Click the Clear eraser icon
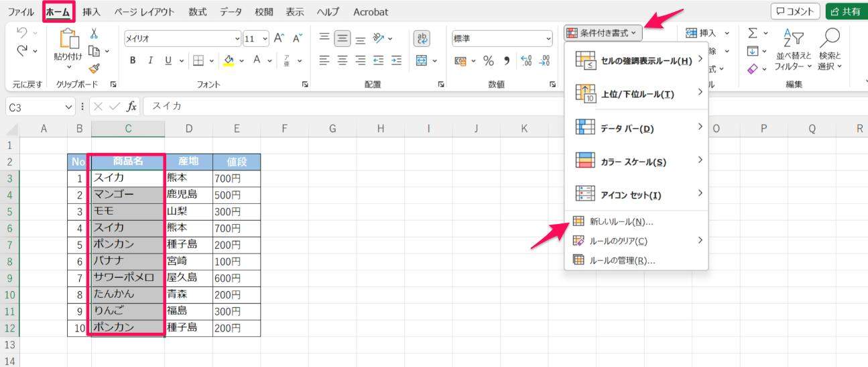The width and height of the screenshot is (868, 367). (753, 69)
